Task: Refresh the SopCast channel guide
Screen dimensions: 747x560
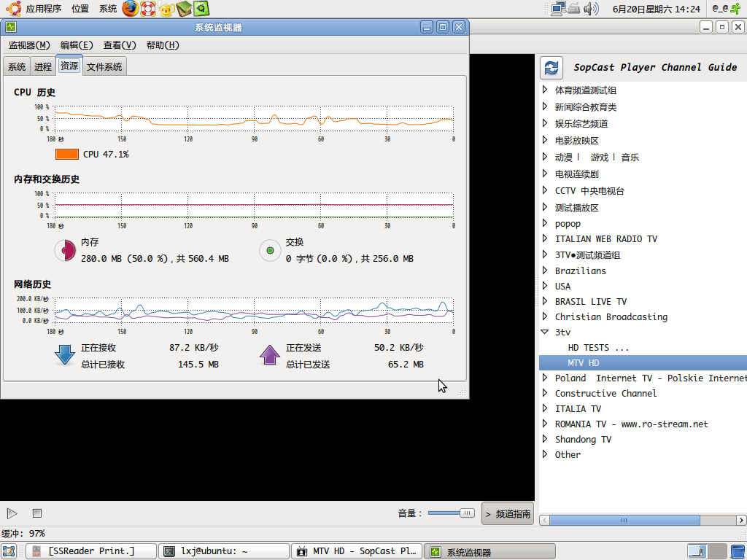Action: [551, 68]
